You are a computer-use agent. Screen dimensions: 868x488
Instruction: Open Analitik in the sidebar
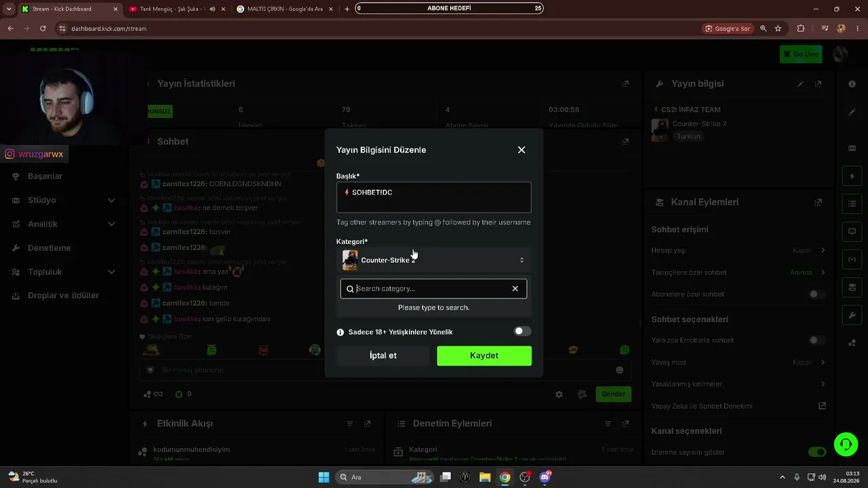pos(43,224)
